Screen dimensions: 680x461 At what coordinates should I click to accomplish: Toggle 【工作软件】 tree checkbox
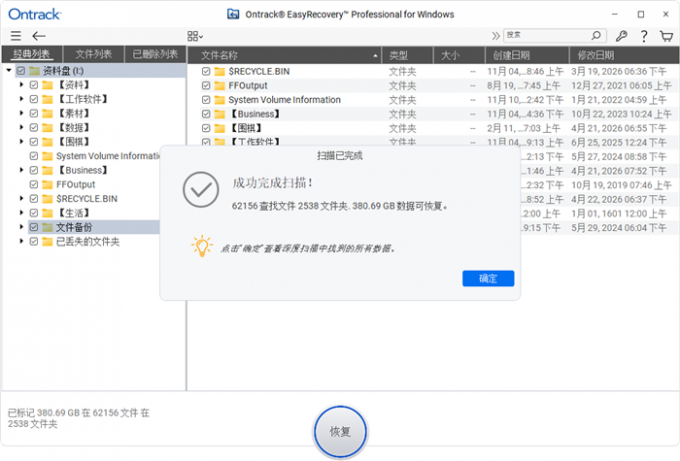pyautogui.click(x=34, y=99)
